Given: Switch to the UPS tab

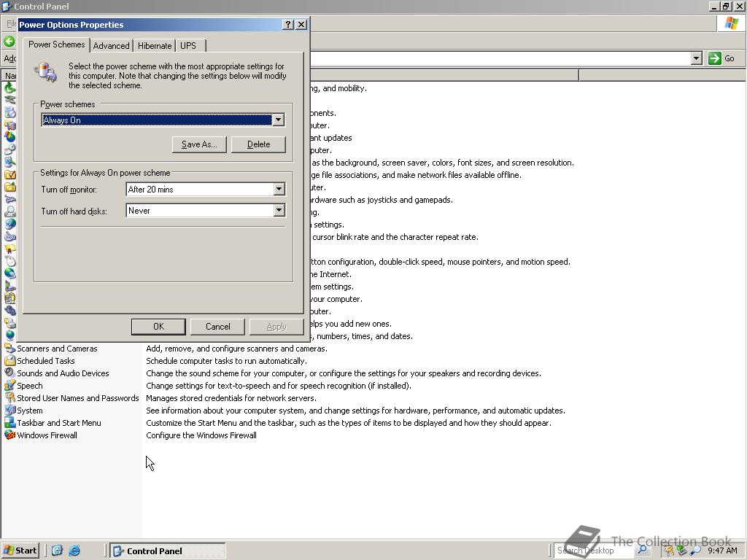Looking at the screenshot, I should (x=188, y=46).
